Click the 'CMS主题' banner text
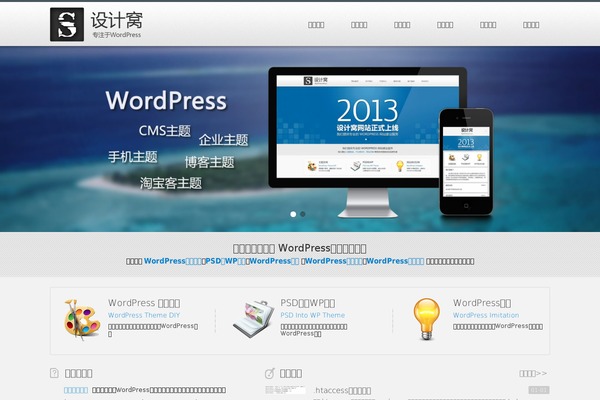This screenshot has height=400, width=600. click(x=165, y=131)
